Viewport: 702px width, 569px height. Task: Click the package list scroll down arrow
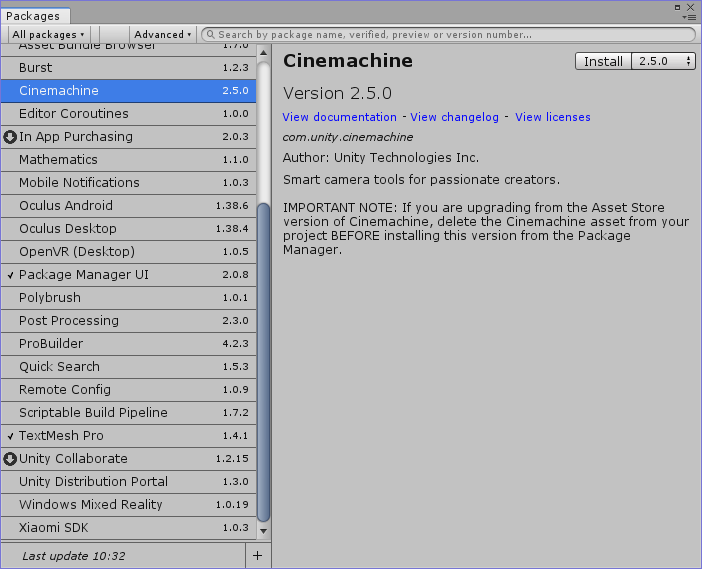[x=264, y=531]
